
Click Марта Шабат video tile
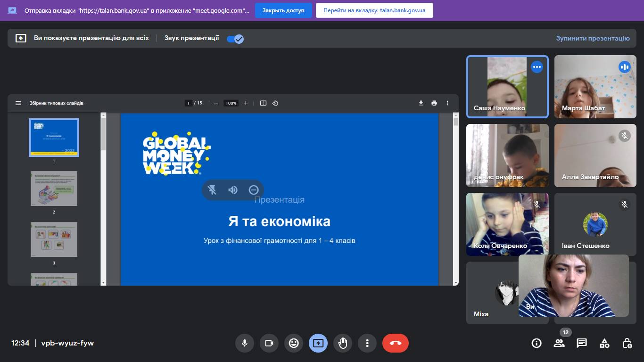pyautogui.click(x=595, y=86)
